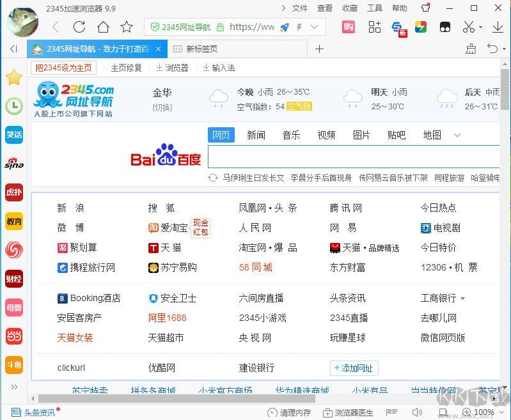Open the 阿里1688 link

click(x=167, y=318)
